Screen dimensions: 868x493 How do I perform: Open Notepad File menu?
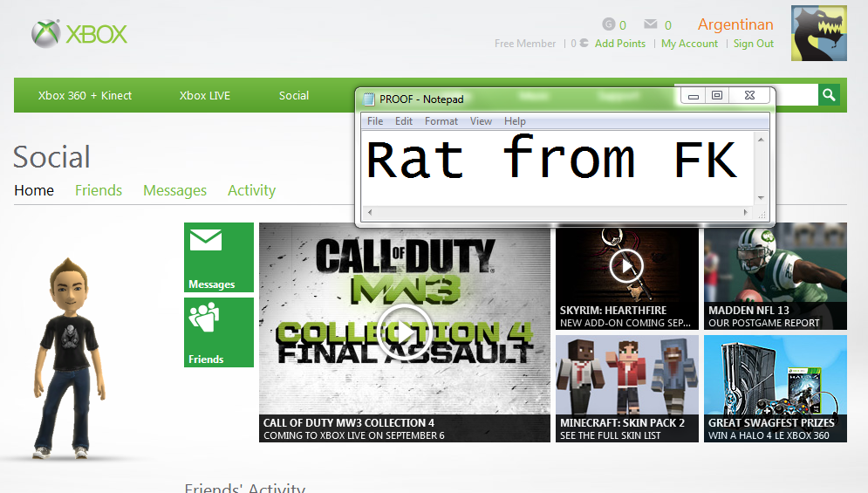[375, 121]
